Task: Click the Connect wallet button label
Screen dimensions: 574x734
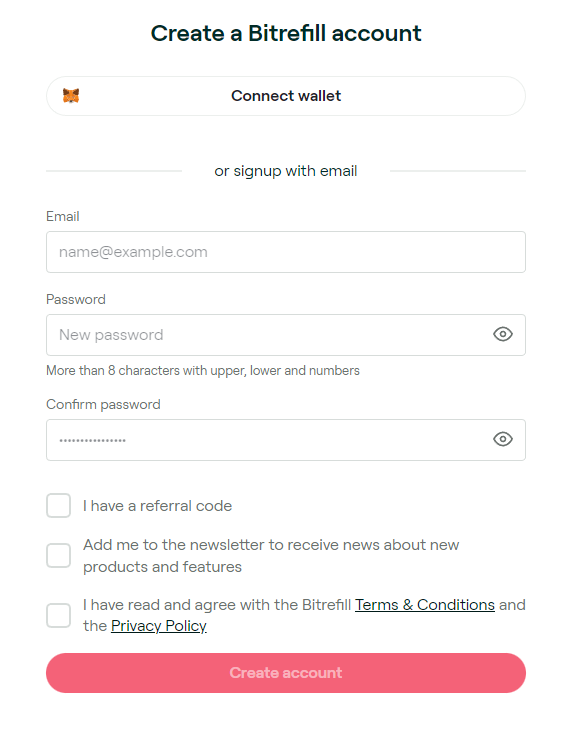Action: coord(286,96)
